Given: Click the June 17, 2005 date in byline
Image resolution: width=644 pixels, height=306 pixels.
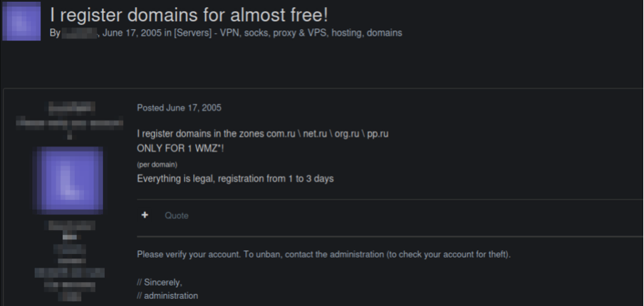Looking at the screenshot, I should [132, 33].
